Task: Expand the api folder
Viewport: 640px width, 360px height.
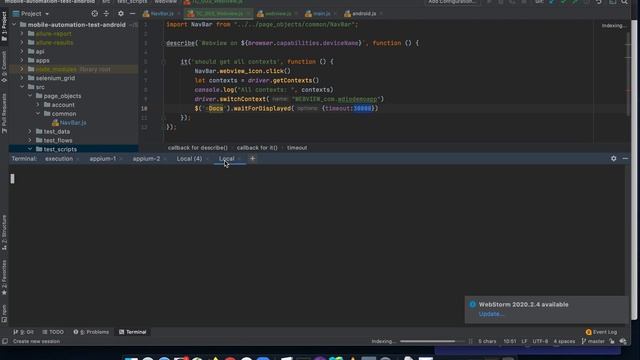Action: pyautogui.click(x=22, y=51)
